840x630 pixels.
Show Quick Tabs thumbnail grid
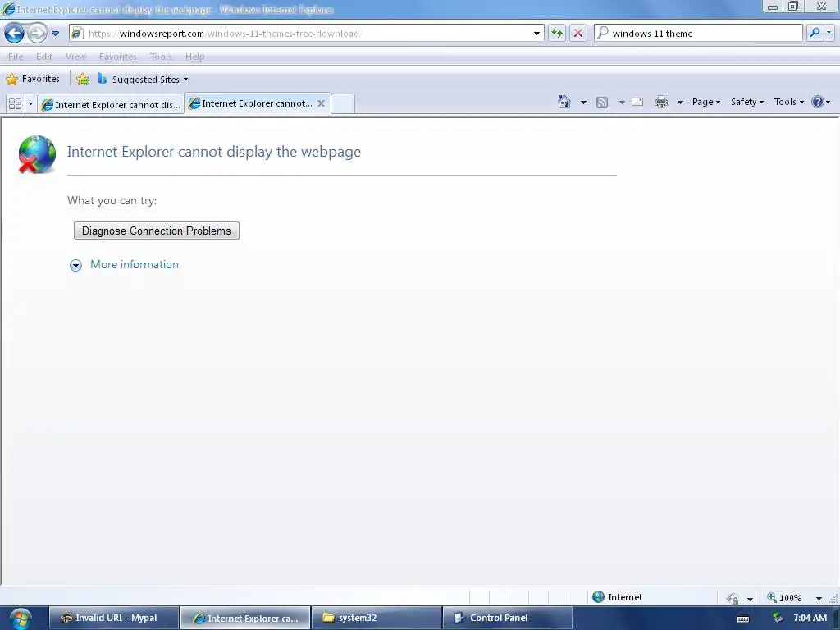(x=15, y=103)
